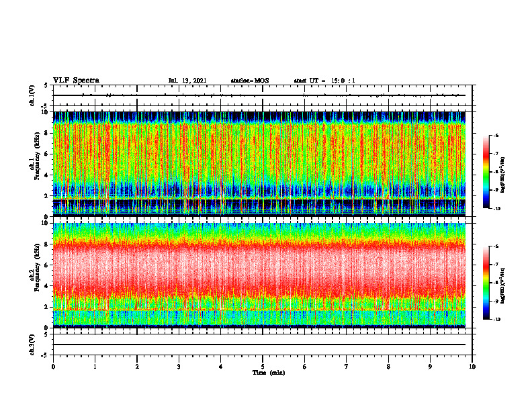Click the lower ch.2 color scale bar
This screenshot has height=411, width=532.
pyautogui.click(x=486, y=283)
